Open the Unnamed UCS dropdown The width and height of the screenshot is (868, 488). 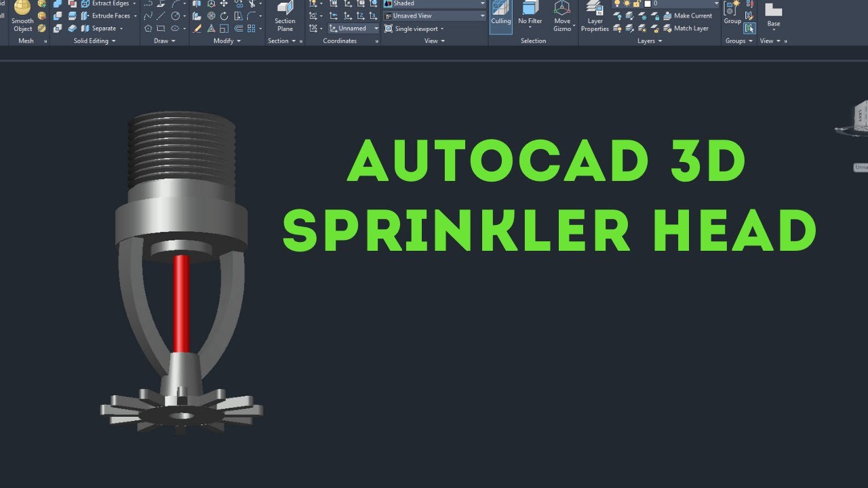coord(354,28)
